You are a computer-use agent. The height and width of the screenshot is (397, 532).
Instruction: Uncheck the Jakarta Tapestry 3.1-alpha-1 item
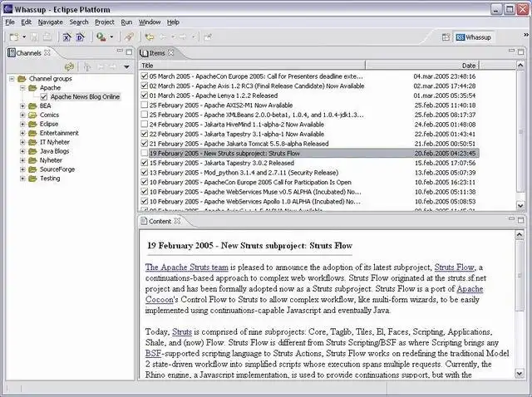click(x=144, y=134)
